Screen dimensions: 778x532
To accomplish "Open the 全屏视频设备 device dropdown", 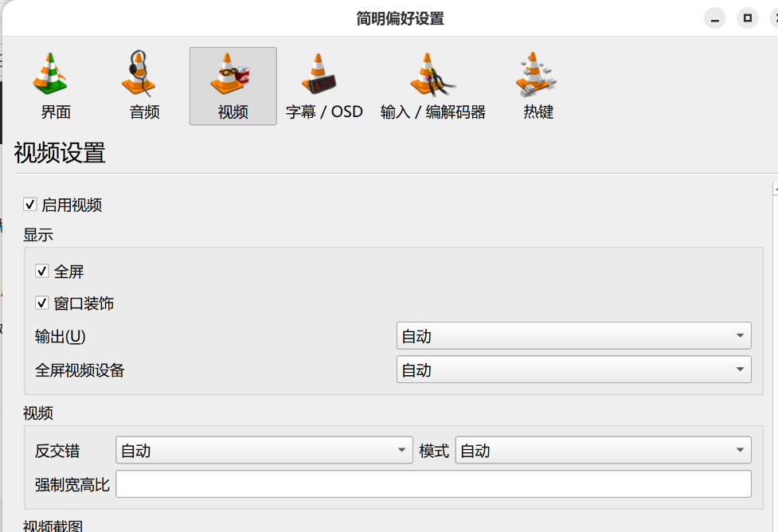I will 573,370.
